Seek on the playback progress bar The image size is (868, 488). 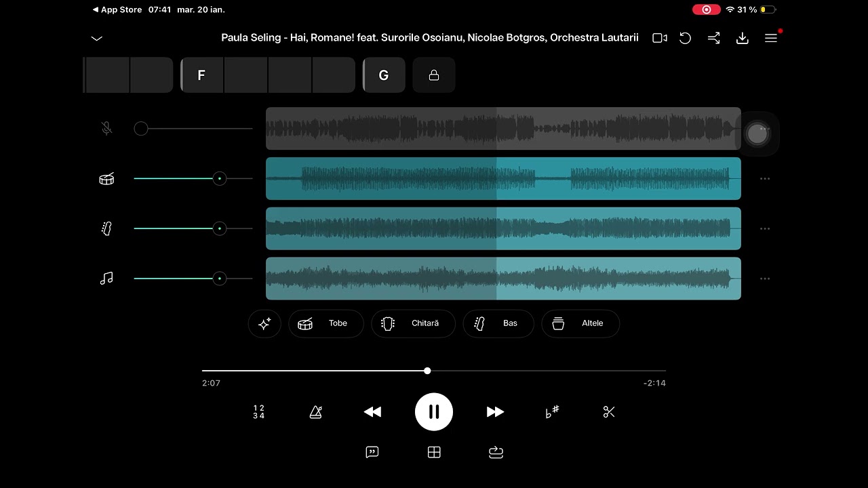click(434, 371)
